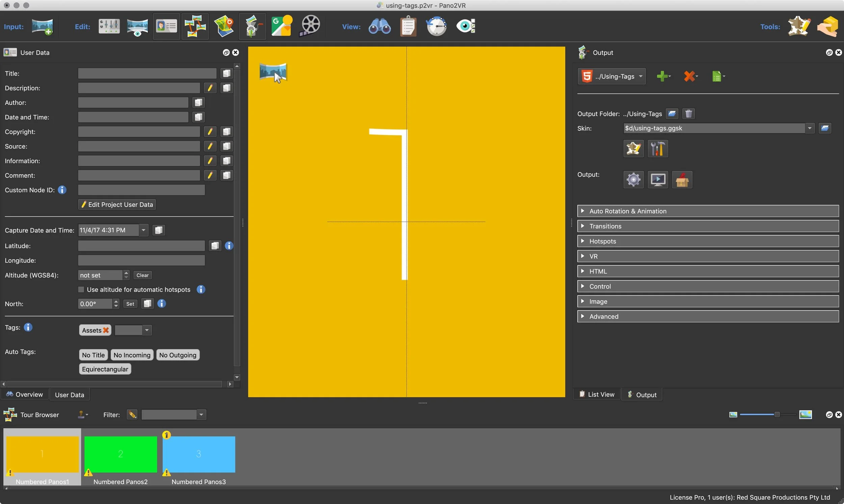
Task: Open the History clock icon
Action: [x=437, y=26]
